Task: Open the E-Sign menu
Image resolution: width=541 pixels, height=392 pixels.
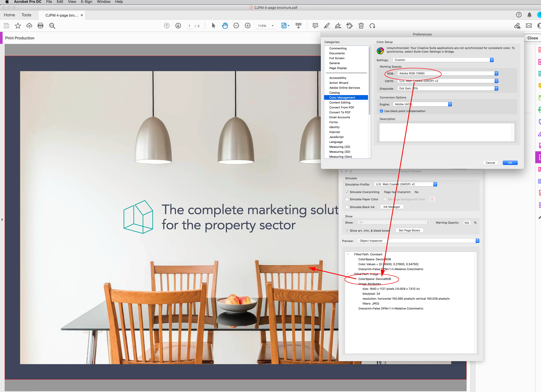Action: tap(86, 2)
